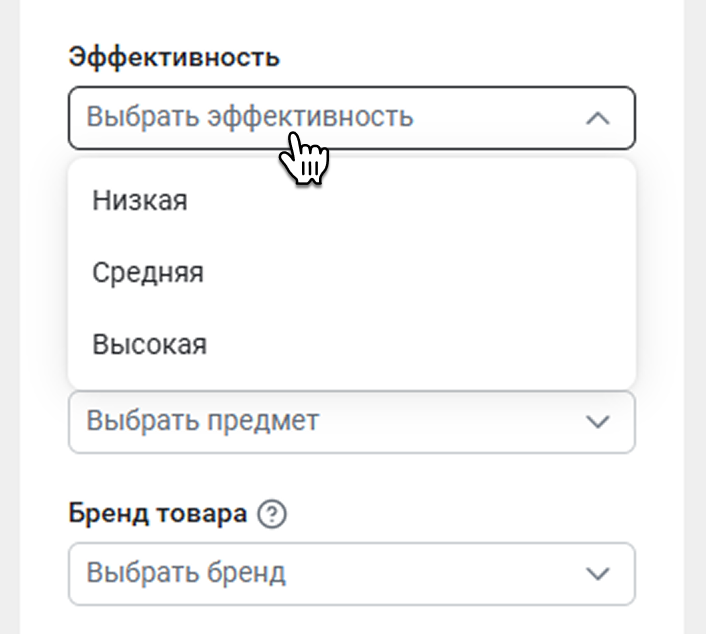This screenshot has height=634, width=706.
Task: Click the empty area right of Низкая option
Action: coord(405,200)
